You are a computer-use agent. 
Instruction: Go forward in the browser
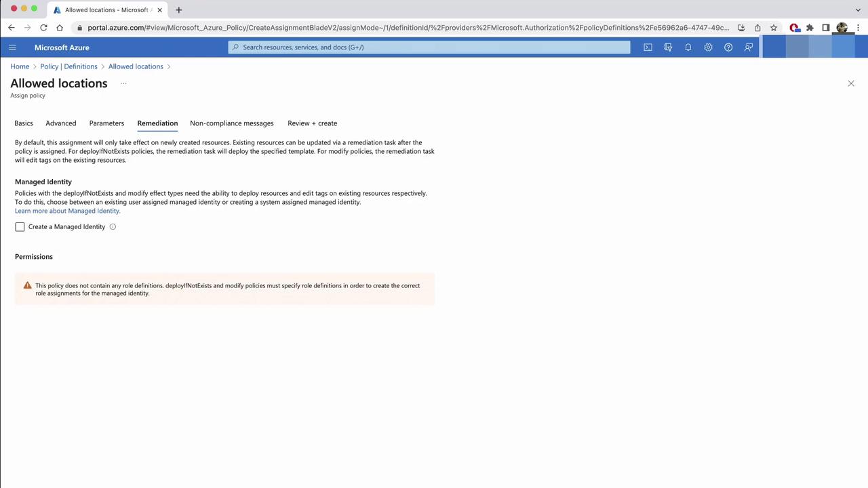point(28,28)
